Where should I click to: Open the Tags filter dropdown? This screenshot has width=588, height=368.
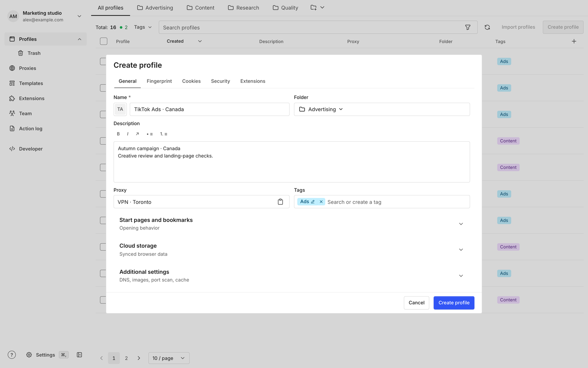point(143,27)
